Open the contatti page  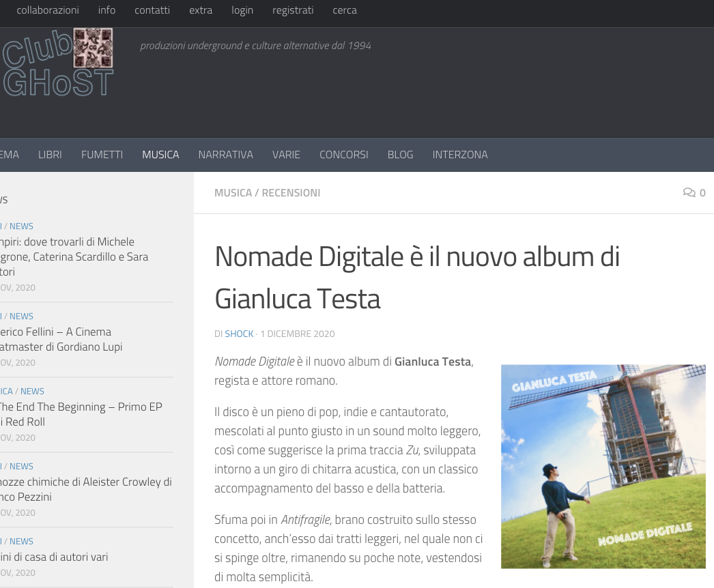click(152, 10)
